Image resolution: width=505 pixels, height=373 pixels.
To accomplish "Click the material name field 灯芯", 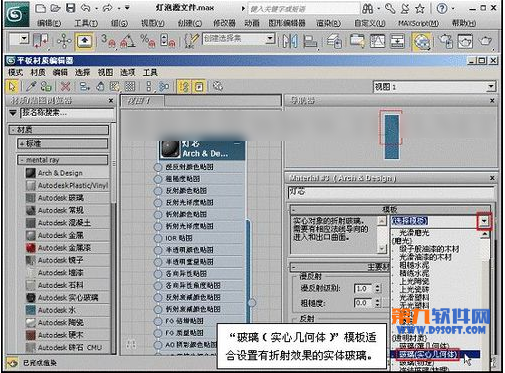I will pos(391,193).
